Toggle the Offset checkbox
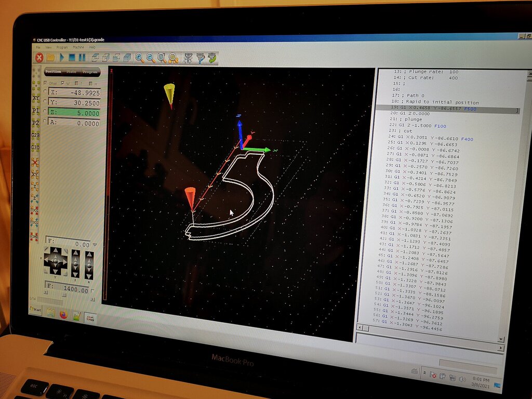Image resolution: width=532 pixels, height=399 pixels. point(45,83)
